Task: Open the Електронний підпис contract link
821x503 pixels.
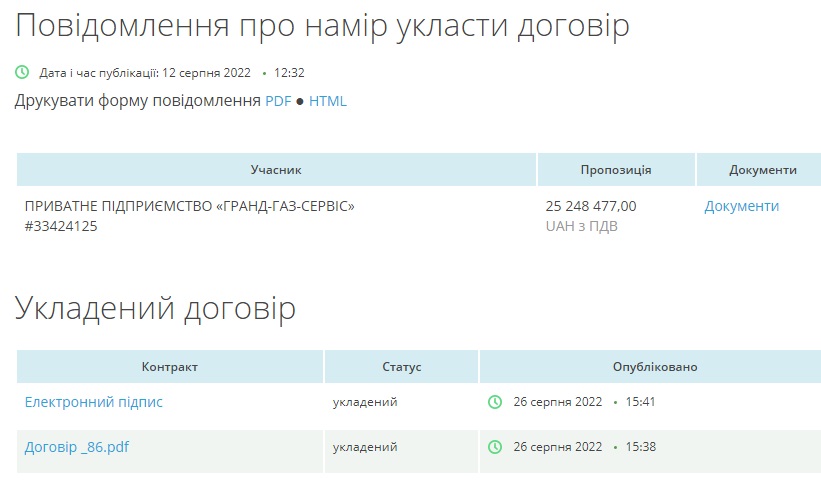Action: coord(94,402)
